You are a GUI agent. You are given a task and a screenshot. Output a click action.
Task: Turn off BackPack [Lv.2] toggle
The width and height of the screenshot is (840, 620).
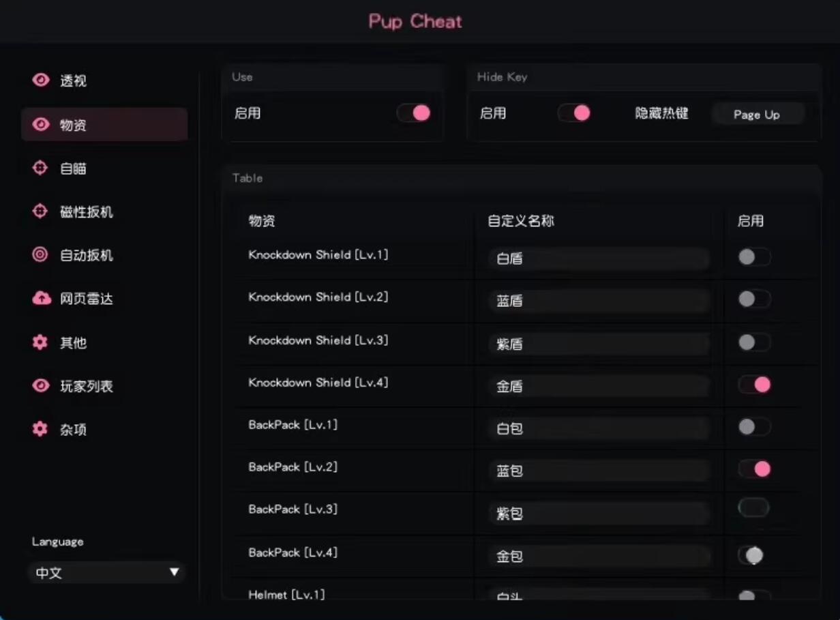tap(754, 469)
